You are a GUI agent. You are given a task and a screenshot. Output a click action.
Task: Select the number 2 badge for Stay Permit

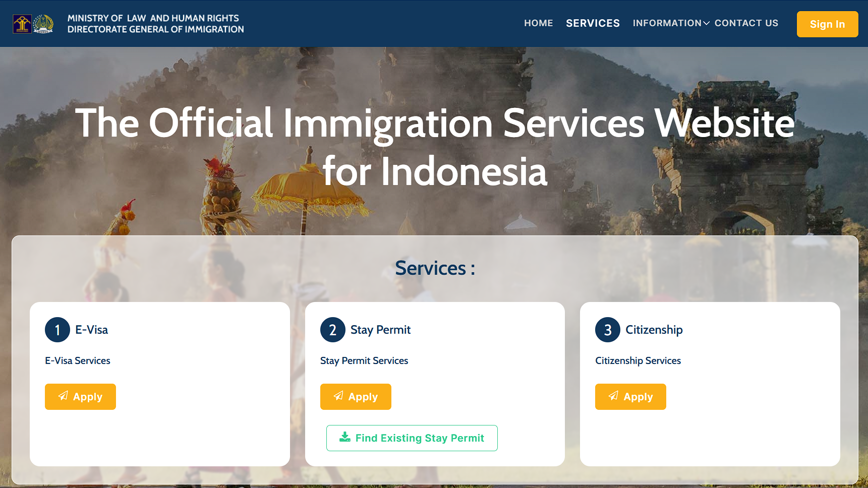coord(333,330)
